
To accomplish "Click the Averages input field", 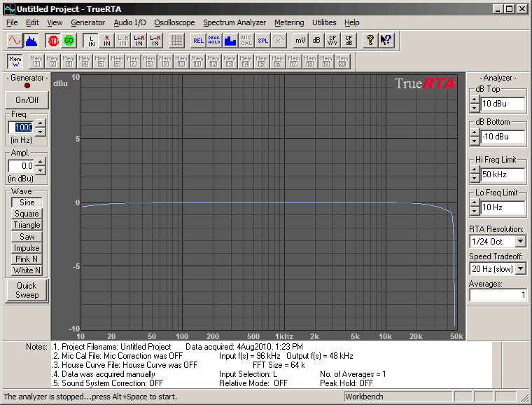I will click(498, 295).
